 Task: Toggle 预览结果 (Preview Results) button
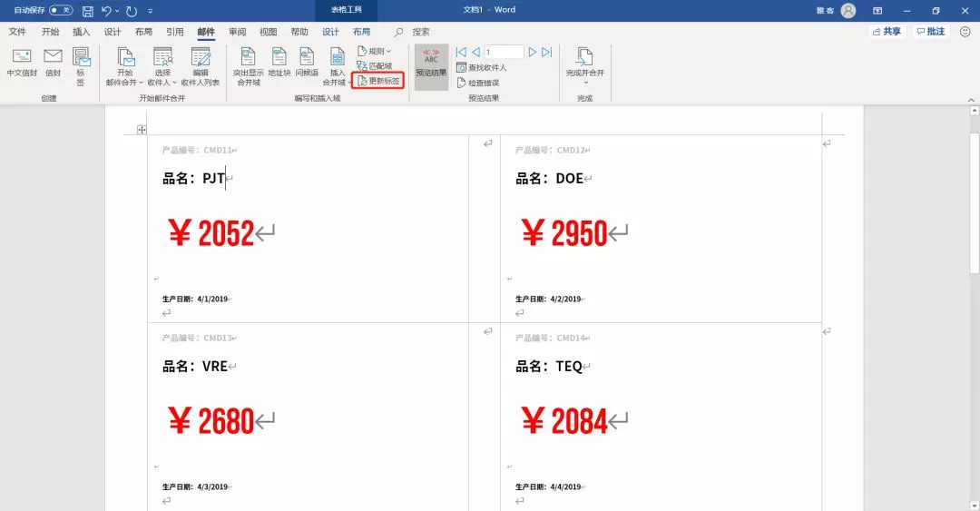tap(431, 66)
